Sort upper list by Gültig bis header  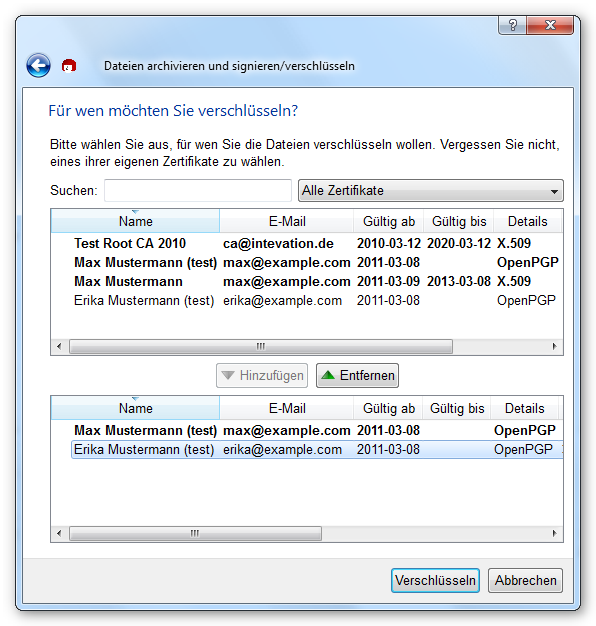pos(459,221)
